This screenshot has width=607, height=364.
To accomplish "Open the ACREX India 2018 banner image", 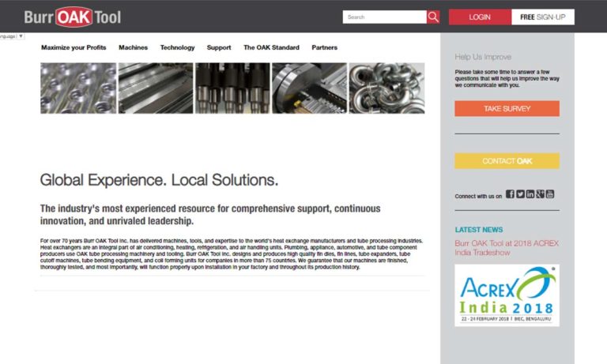I will coord(507,295).
